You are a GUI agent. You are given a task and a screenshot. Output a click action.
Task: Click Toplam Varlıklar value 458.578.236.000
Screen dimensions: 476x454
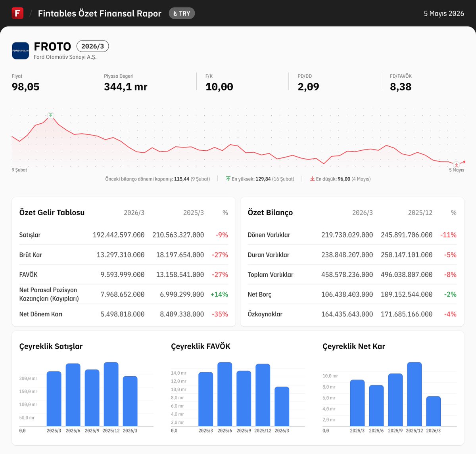(347, 274)
